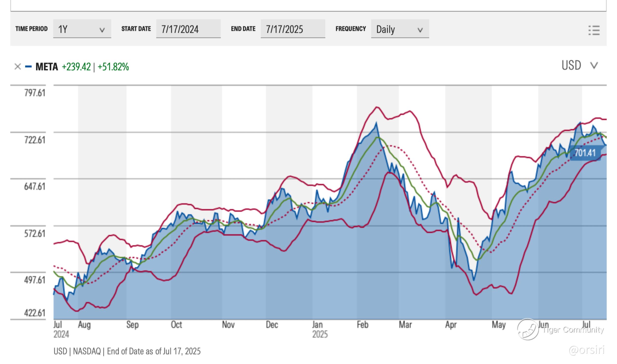
Task: Click the Oct label on time axis
Action: [176, 325]
